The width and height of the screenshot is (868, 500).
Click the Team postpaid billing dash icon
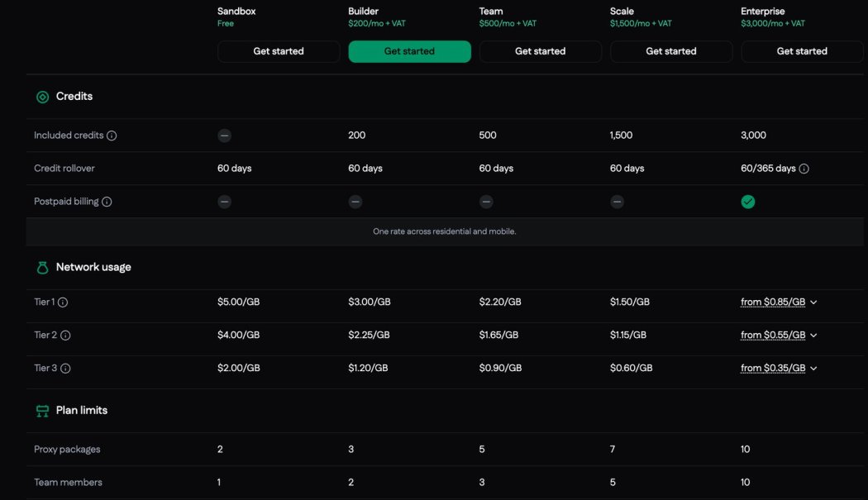[x=486, y=202]
